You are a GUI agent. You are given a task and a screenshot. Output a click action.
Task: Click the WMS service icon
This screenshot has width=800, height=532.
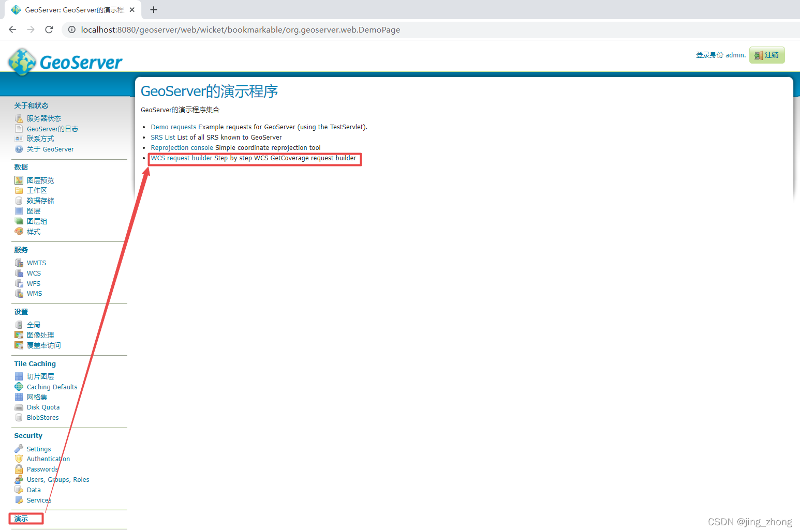19,293
